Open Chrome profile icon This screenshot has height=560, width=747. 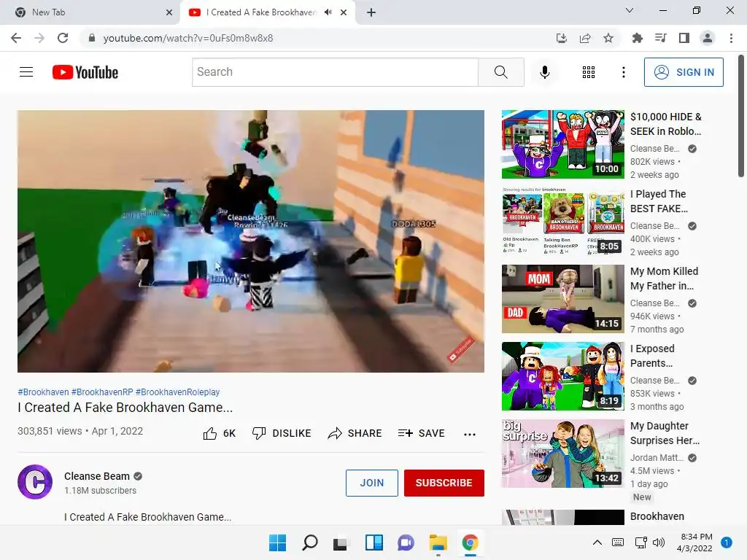coord(708,38)
